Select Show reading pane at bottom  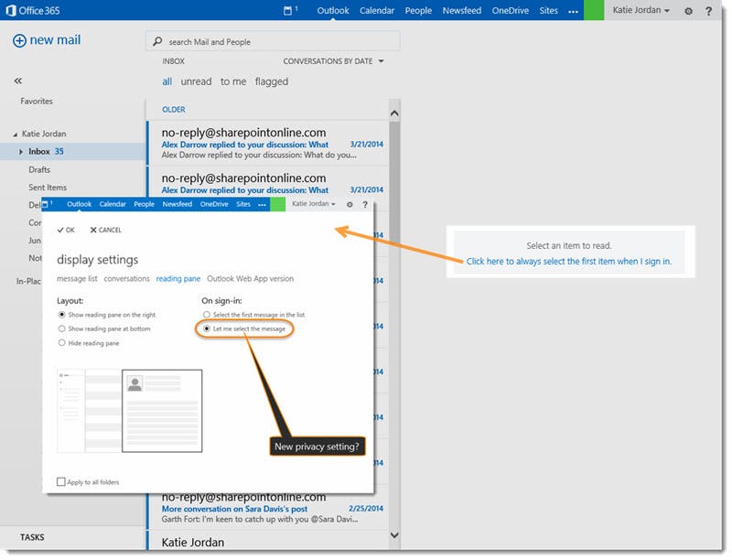point(58,330)
